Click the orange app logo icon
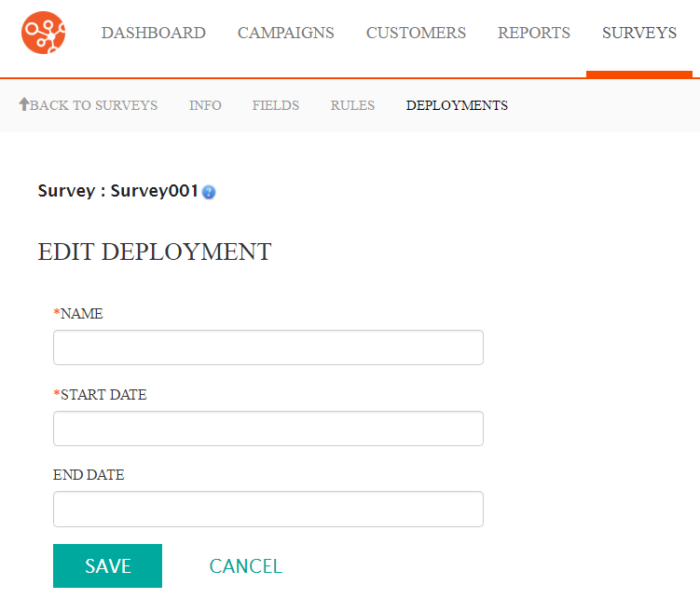Screen dimensions: 700x612 43,33
